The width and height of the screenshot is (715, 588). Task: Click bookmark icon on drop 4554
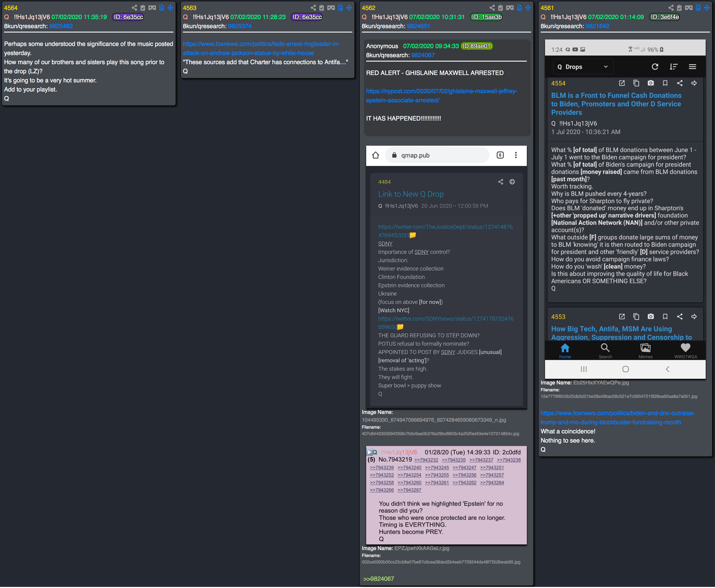(x=665, y=83)
